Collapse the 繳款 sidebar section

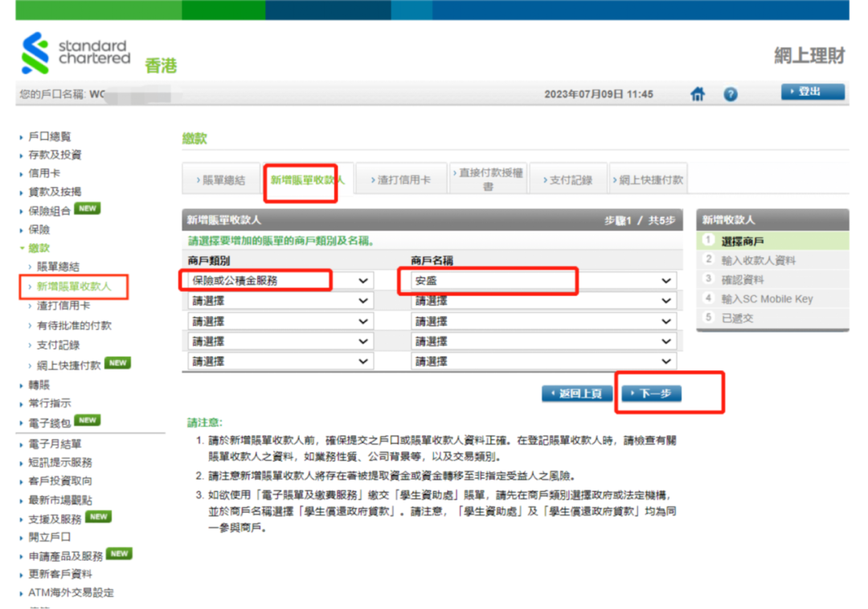click(x=39, y=248)
